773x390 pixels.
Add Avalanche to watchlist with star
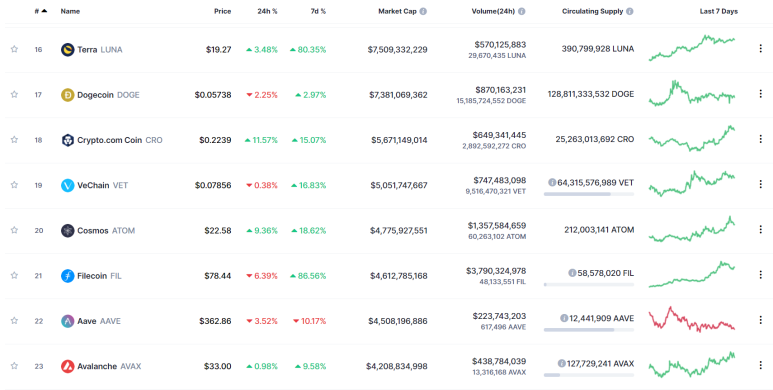(x=14, y=365)
